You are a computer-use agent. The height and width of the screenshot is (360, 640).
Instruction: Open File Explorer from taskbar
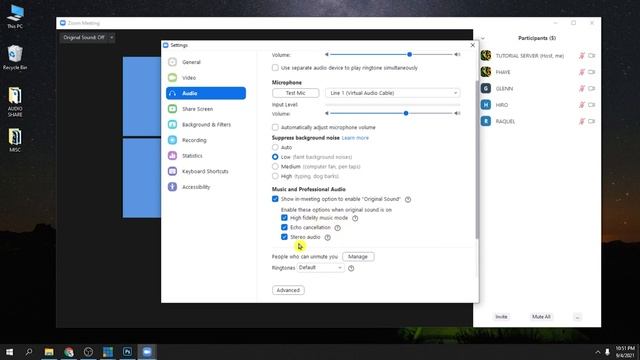[x=49, y=352]
